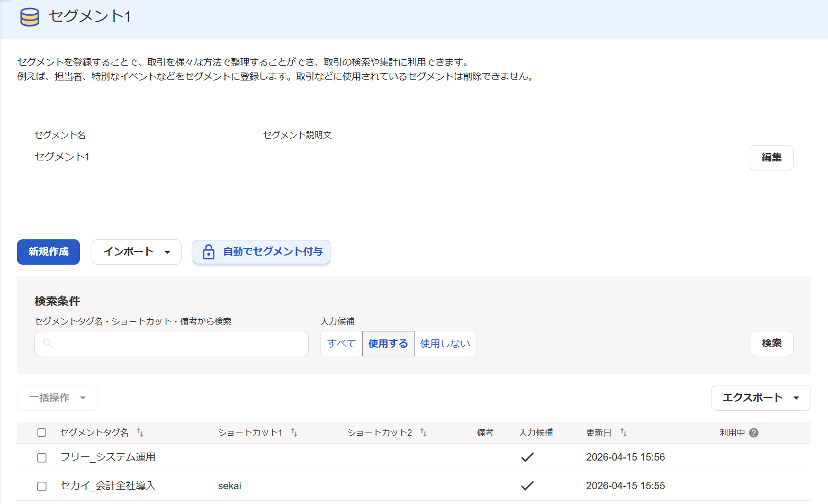This screenshot has height=504, width=828.
Task: Sort by ショートカット2 column arrows
Action: 424,433
